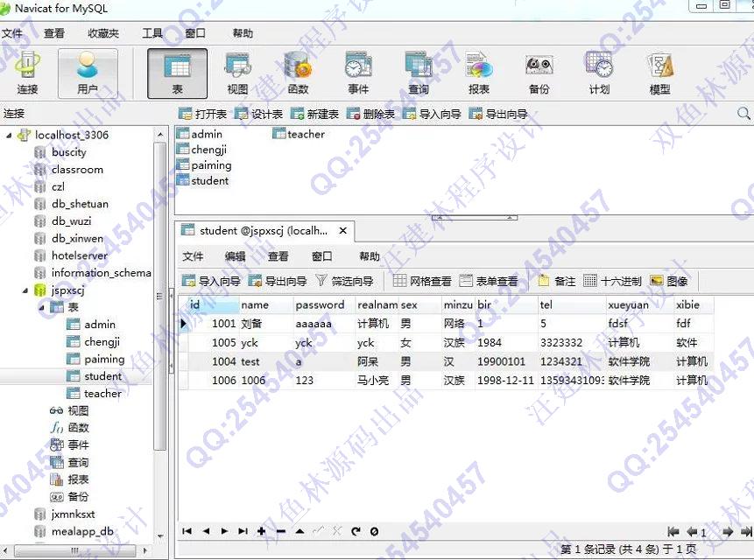The height and width of the screenshot is (560, 754).
Task: Select the 表 (Table) toolbar icon
Action: pos(178,73)
